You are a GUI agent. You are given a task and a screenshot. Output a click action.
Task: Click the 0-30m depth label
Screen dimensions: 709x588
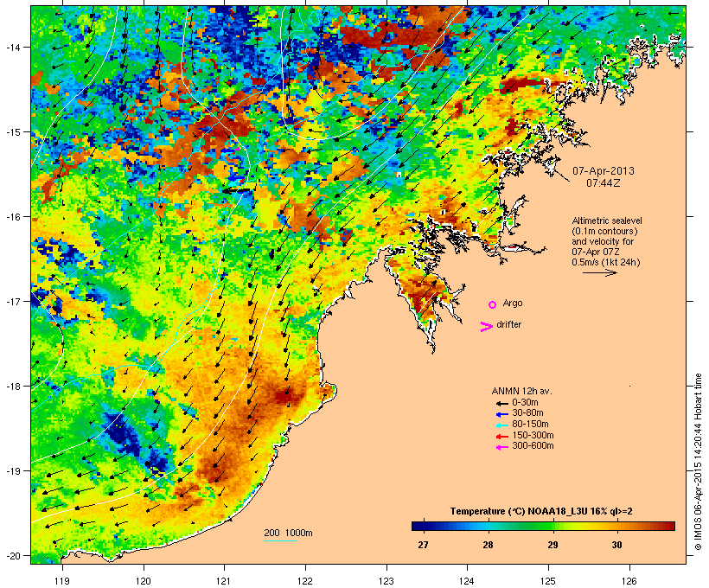coord(525,403)
